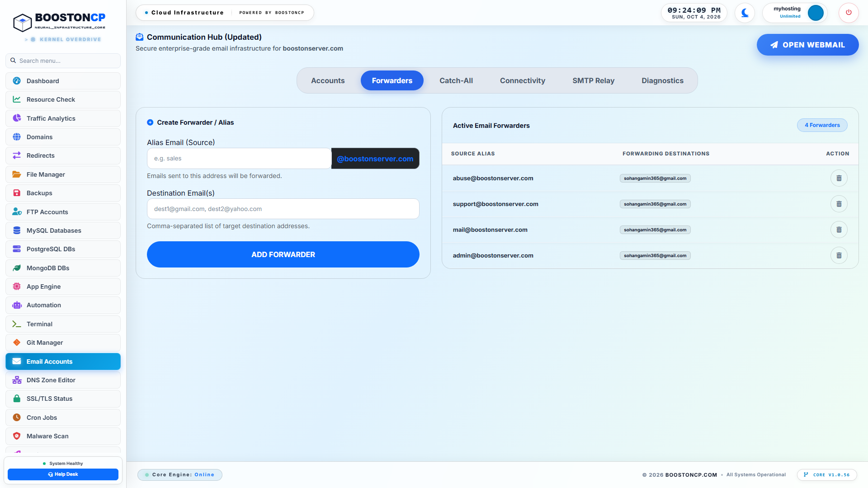Switch to Catch-All tab
The image size is (868, 488).
click(456, 80)
